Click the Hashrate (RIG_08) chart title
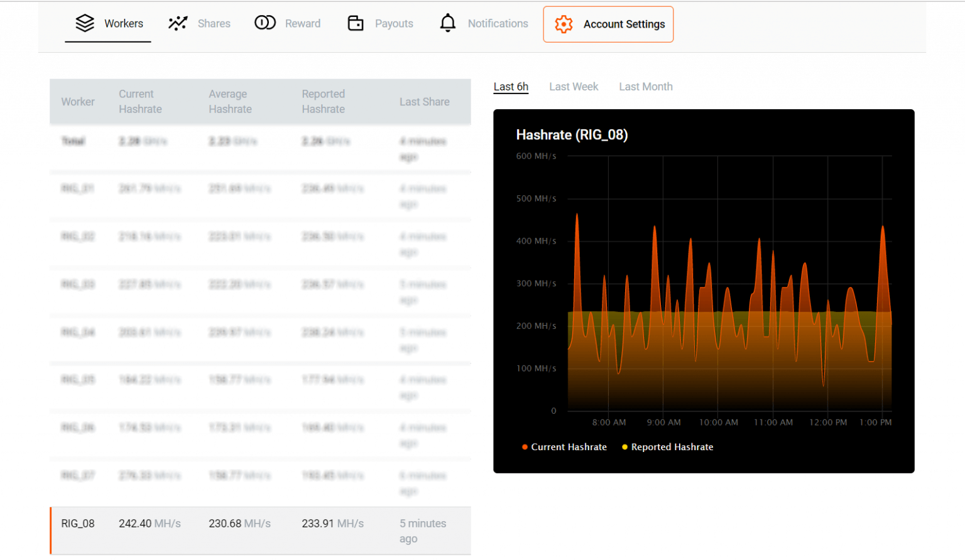Screen dimensions: 965x560 point(572,134)
